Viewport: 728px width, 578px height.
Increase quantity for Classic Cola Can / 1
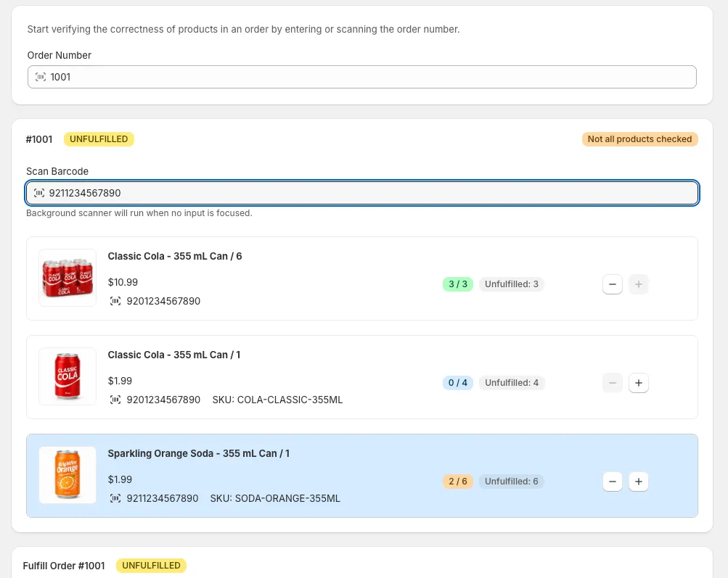[x=639, y=383]
